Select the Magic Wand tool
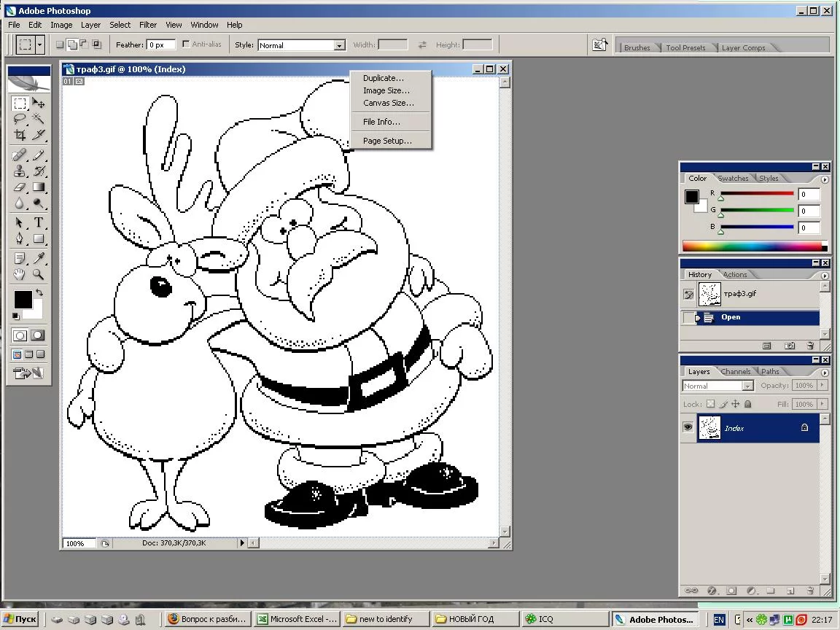Screen dimensions: 840x630 pos(39,119)
